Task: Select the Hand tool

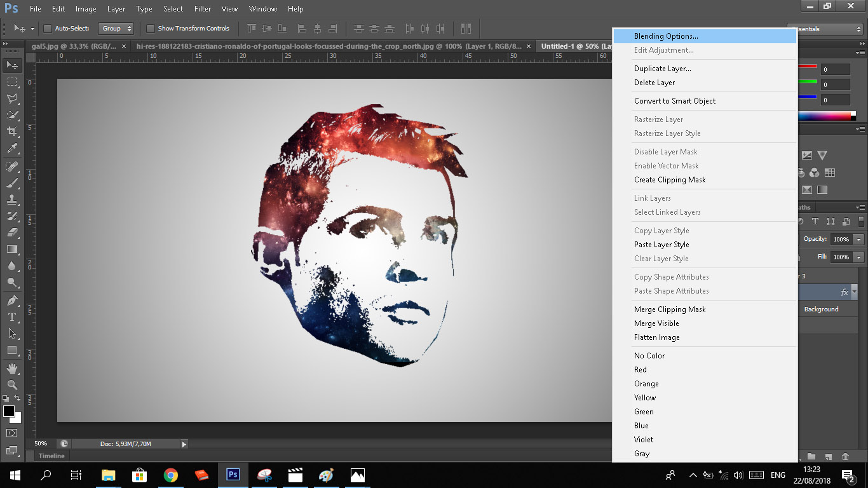Action: pos(12,369)
